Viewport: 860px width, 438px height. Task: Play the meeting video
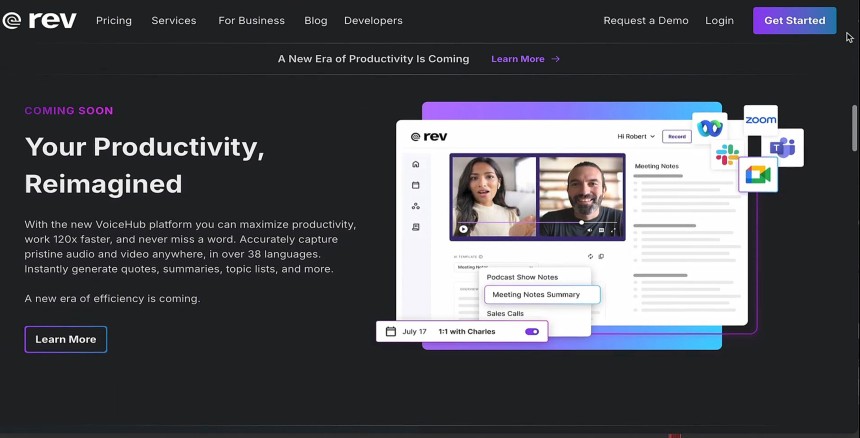(x=463, y=229)
